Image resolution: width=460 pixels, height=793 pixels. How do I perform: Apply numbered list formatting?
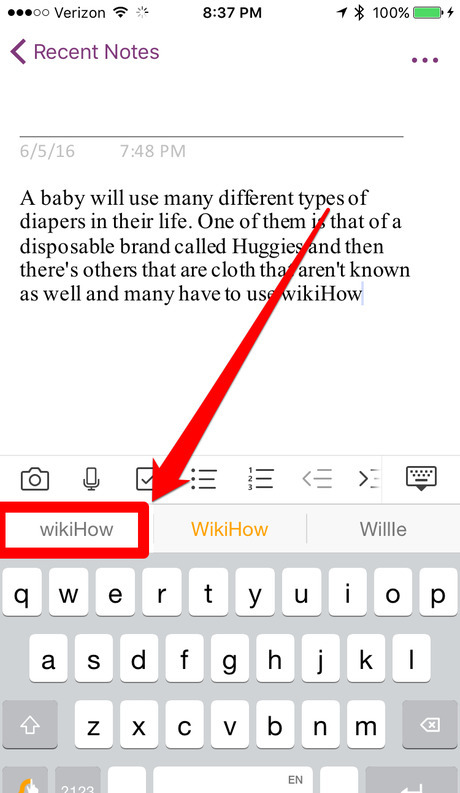coord(260,478)
